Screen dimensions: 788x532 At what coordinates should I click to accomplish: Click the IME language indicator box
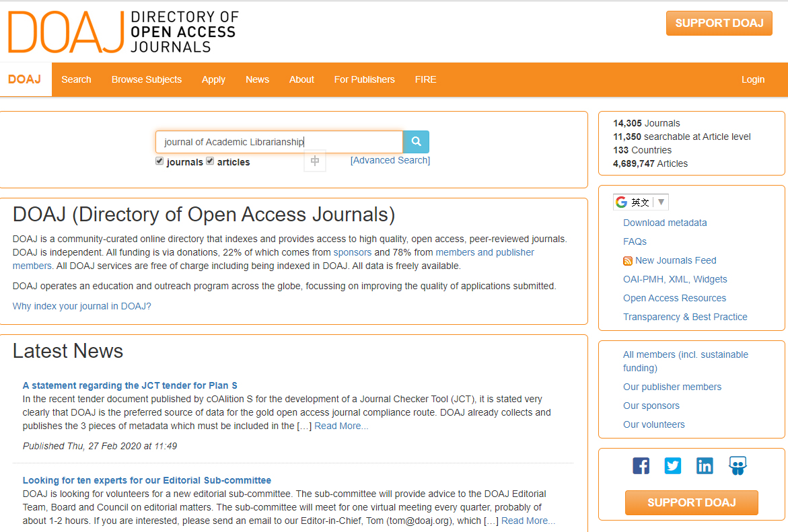tap(315, 161)
